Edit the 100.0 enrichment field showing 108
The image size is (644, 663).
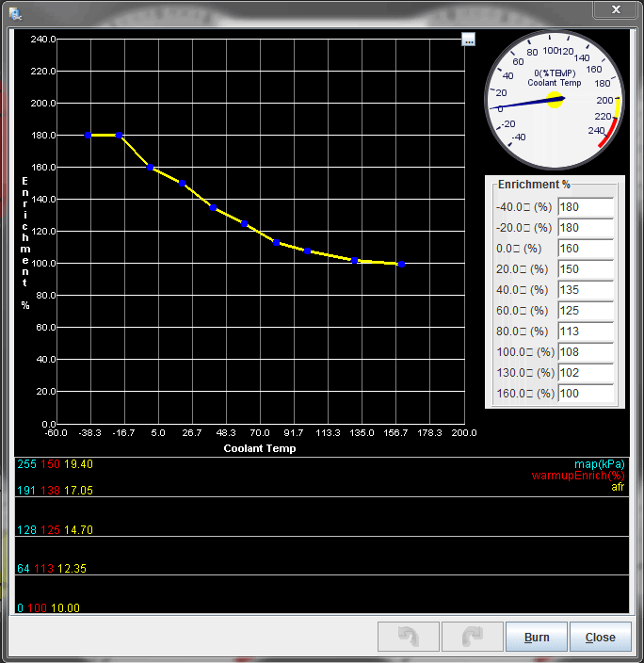[586, 352]
